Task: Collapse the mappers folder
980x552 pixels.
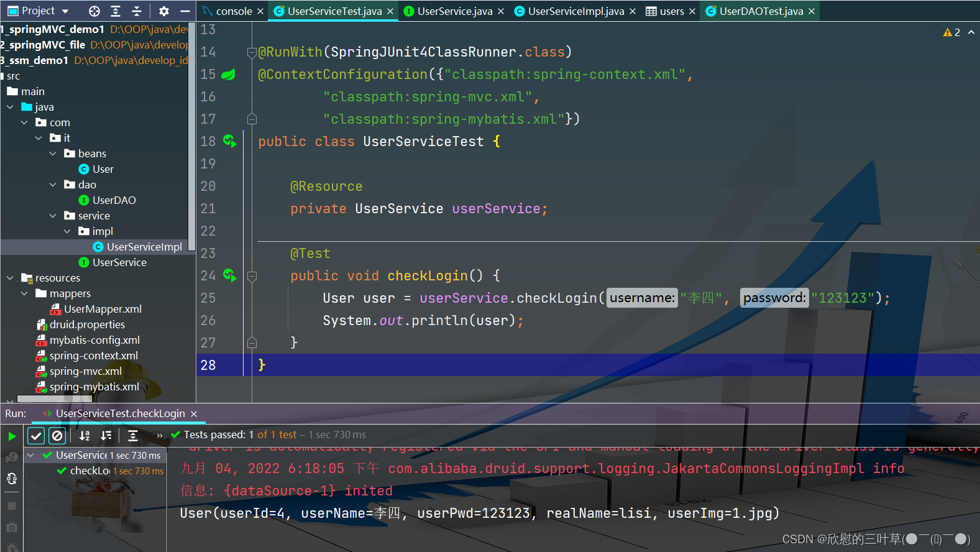Action: (x=24, y=293)
